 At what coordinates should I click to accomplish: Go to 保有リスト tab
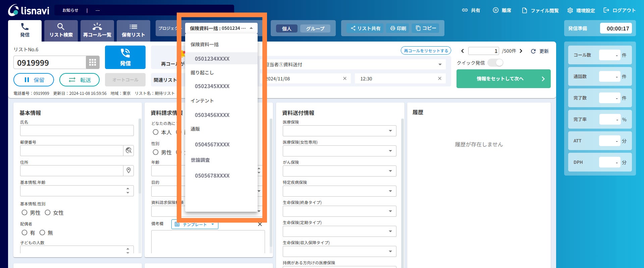click(x=133, y=30)
